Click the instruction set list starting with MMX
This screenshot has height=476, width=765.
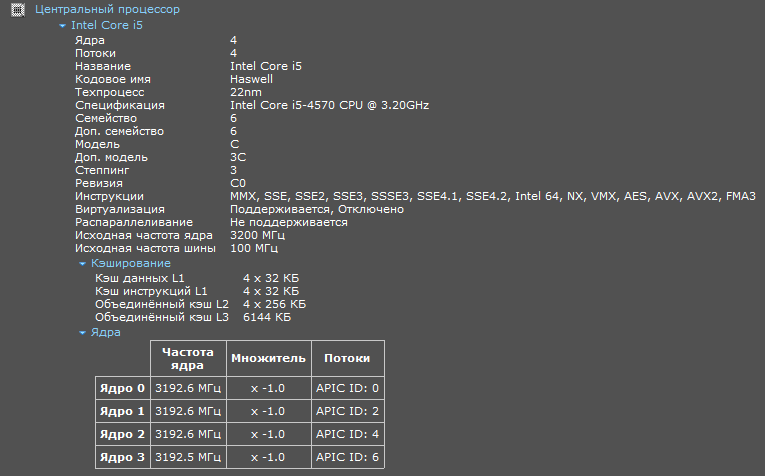(493, 196)
